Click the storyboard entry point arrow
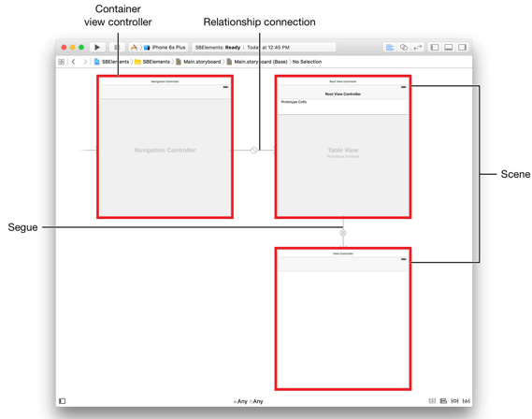The image size is (532, 419). tap(89, 150)
